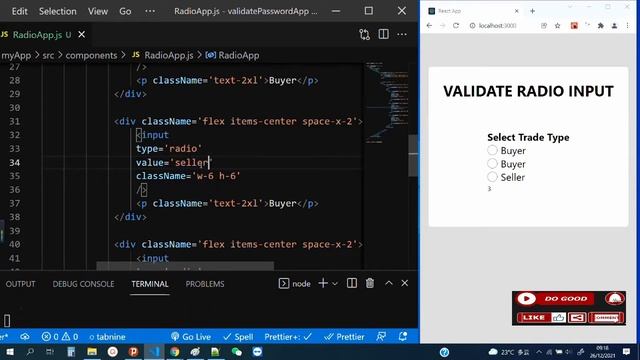Toggle Spell checker in status bar
This screenshot has width=640, height=360.
238,337
